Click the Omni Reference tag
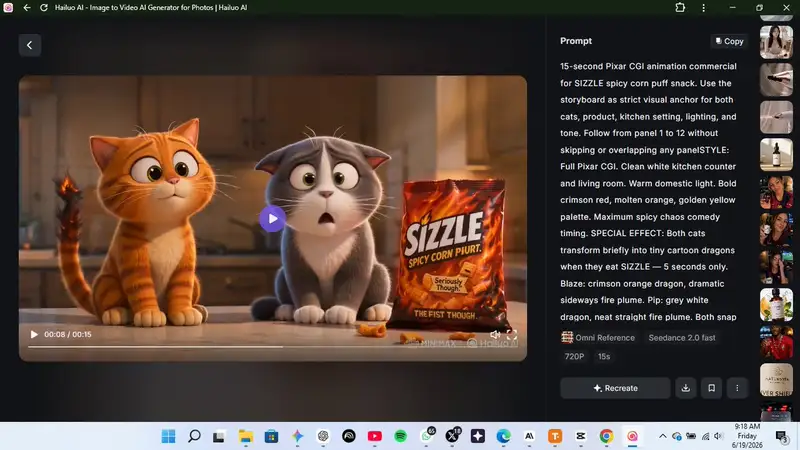800x450 pixels. point(598,338)
